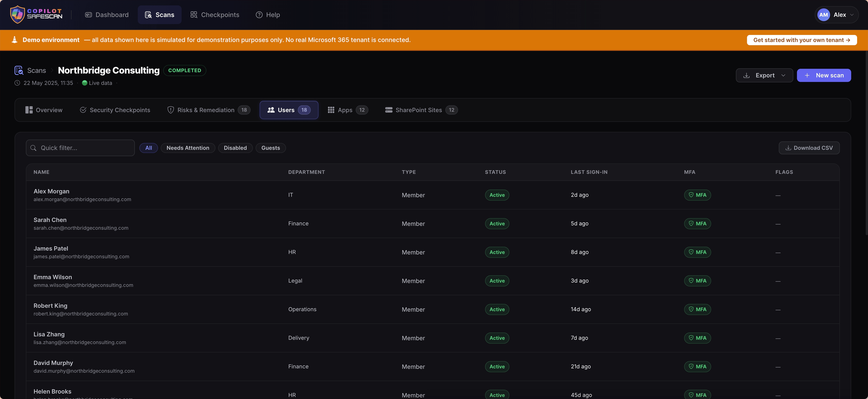Select the Needs Attention filter chip

point(188,148)
